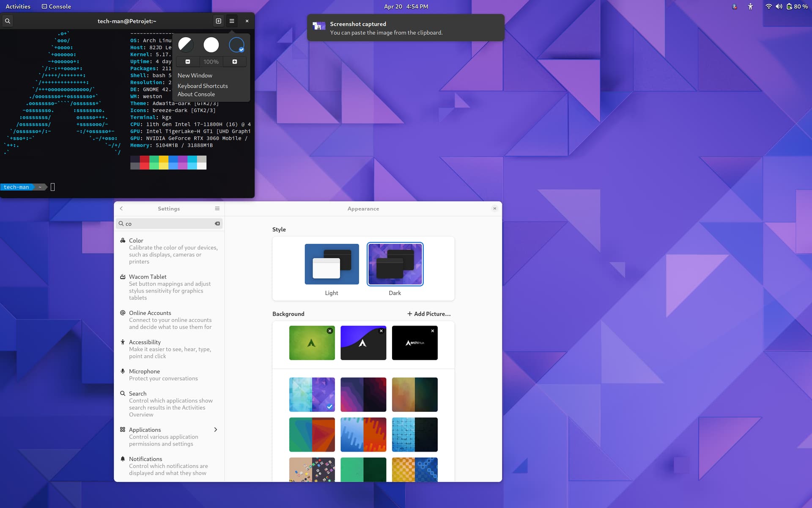The image size is (812, 508).
Task: Open a new tab in Console
Action: [x=218, y=21]
